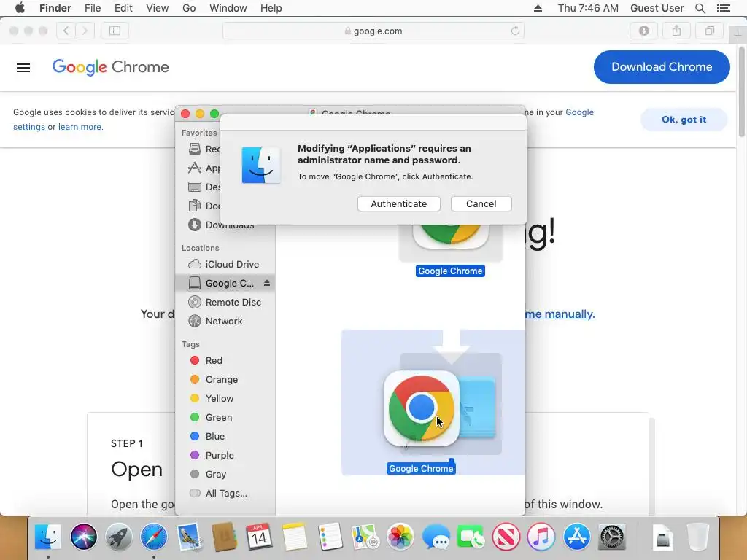Click the Safari page vertical scrollbar
This screenshot has width=747, height=560.
pyautogui.click(x=741, y=91)
